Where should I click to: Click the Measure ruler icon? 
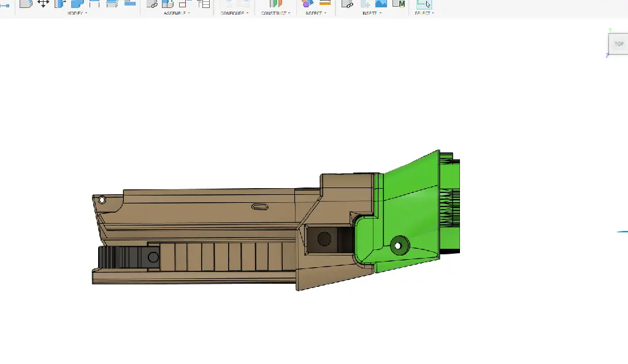point(325,3)
